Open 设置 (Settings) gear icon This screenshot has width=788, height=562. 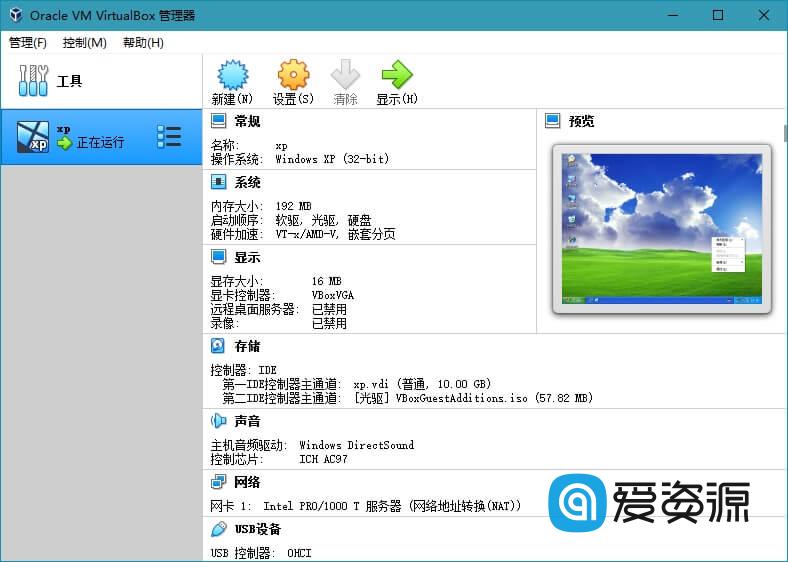coord(293,76)
